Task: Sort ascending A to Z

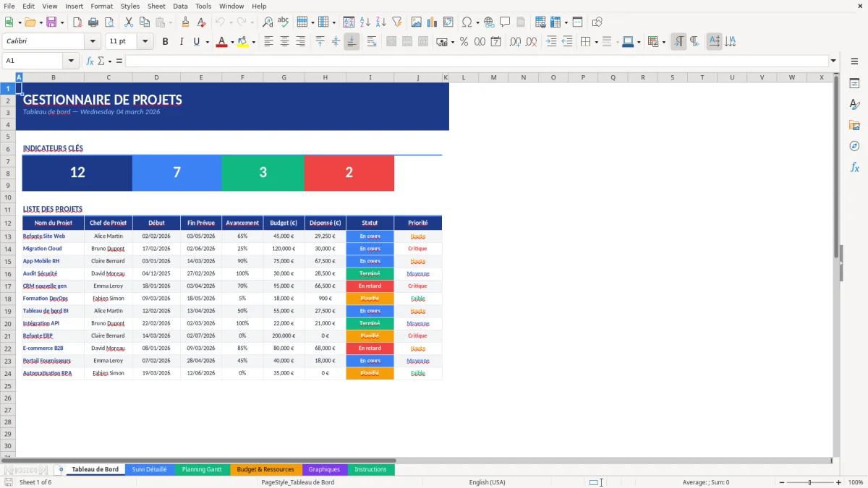Action: (365, 22)
